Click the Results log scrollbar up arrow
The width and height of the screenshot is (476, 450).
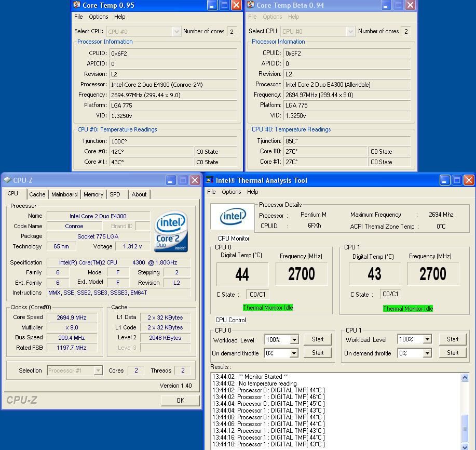pyautogui.click(x=465, y=378)
